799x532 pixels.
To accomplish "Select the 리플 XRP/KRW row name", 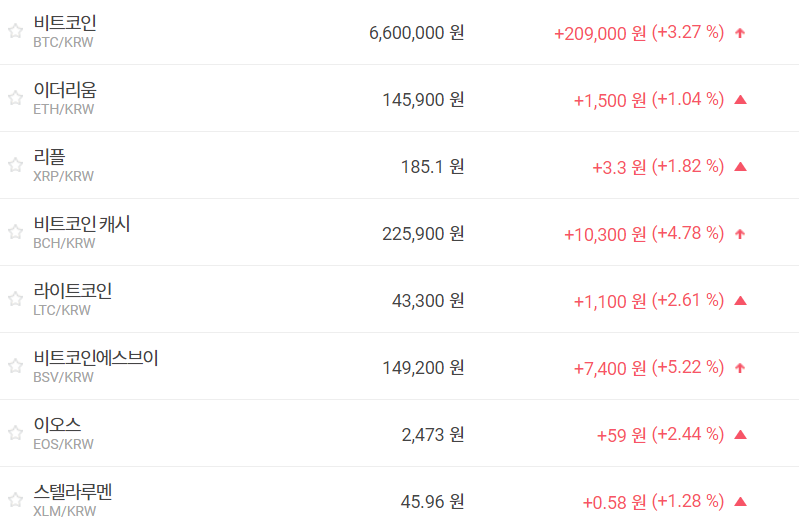I will point(49,157).
